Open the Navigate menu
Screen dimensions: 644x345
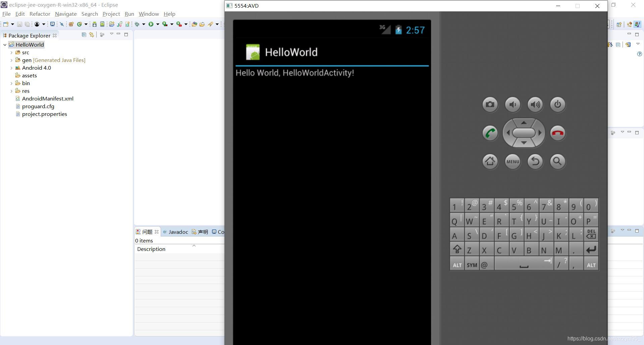point(66,14)
